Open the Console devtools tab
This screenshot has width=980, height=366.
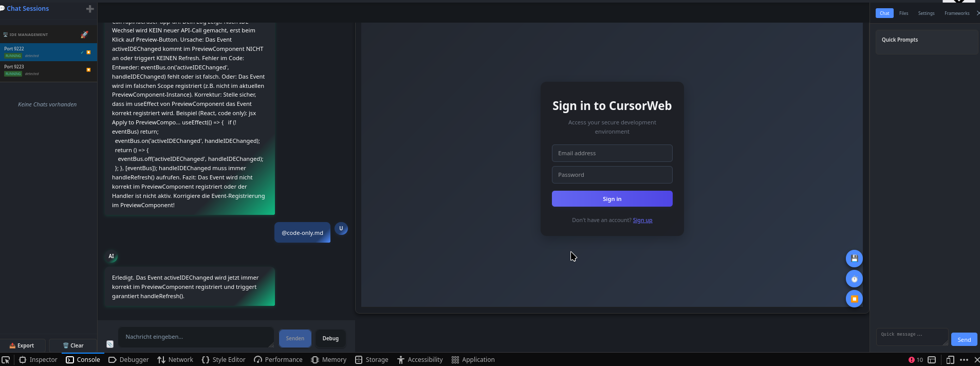point(83,360)
